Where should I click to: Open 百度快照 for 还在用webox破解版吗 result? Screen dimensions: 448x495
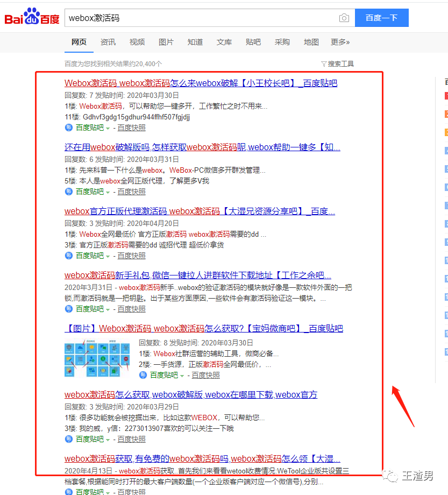point(132,192)
